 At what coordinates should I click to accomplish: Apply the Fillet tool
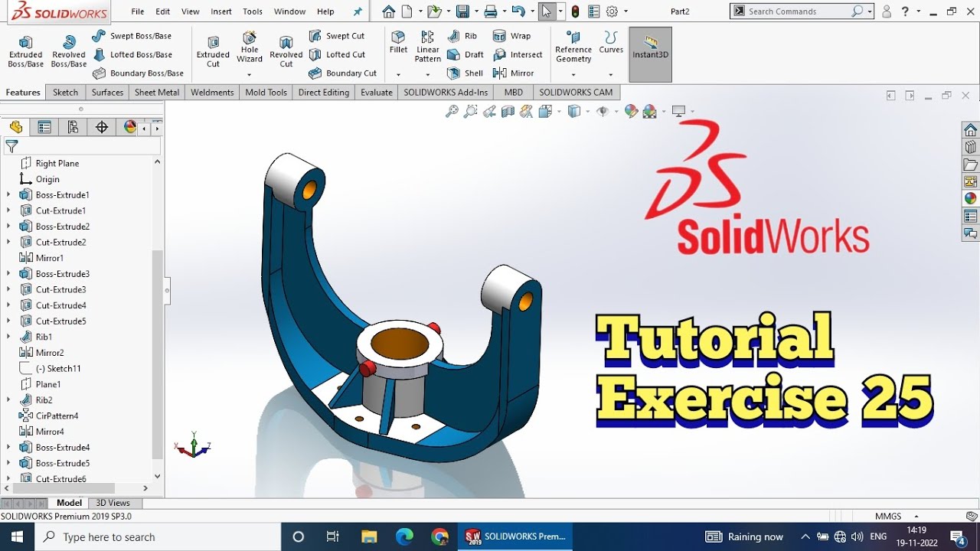click(x=398, y=43)
